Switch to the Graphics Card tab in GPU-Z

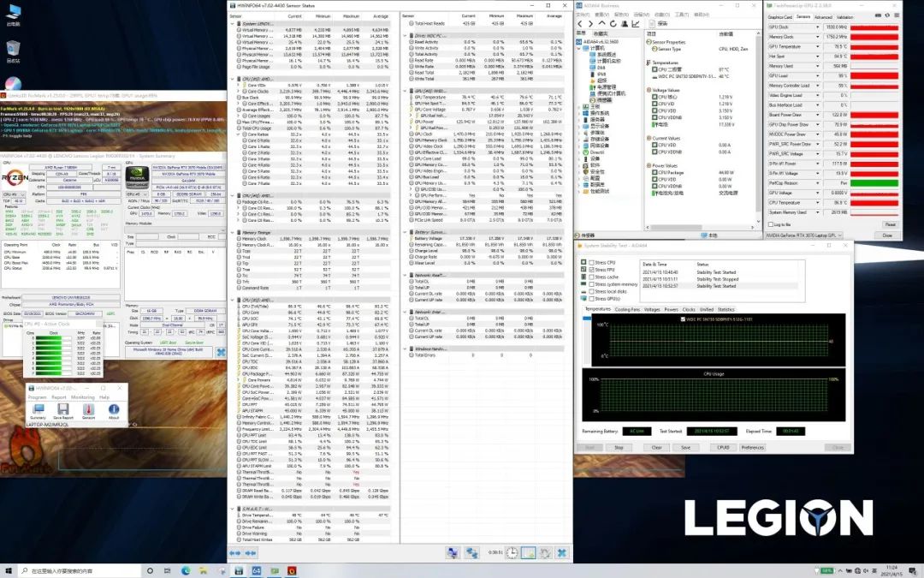pos(779,17)
